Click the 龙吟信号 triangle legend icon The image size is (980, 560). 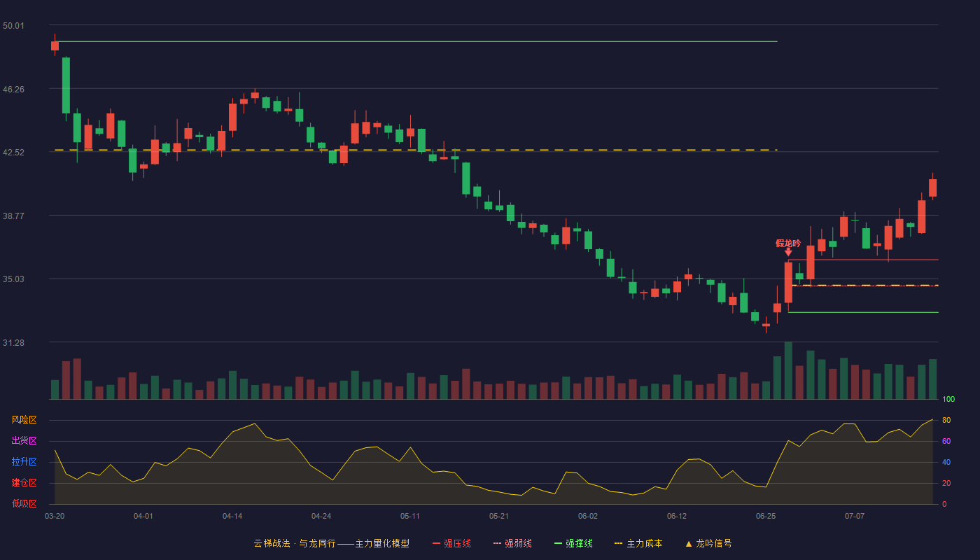688,543
